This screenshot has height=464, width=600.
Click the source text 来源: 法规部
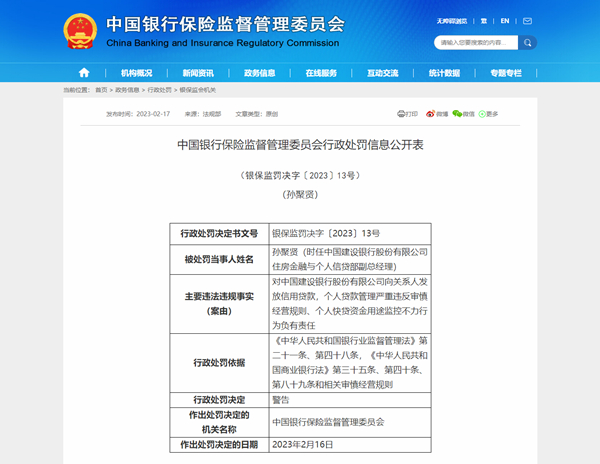203,114
